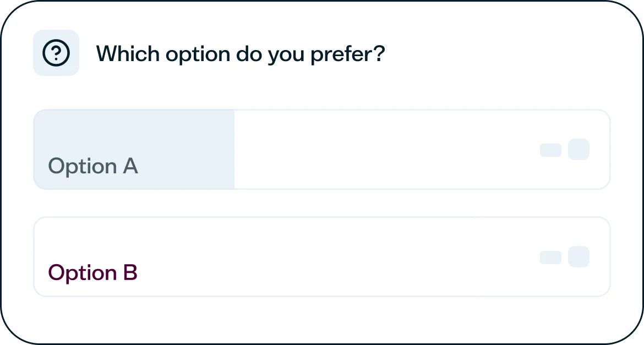The image size is (644, 345).
Task: Select the Option A label text
Action: [92, 166]
